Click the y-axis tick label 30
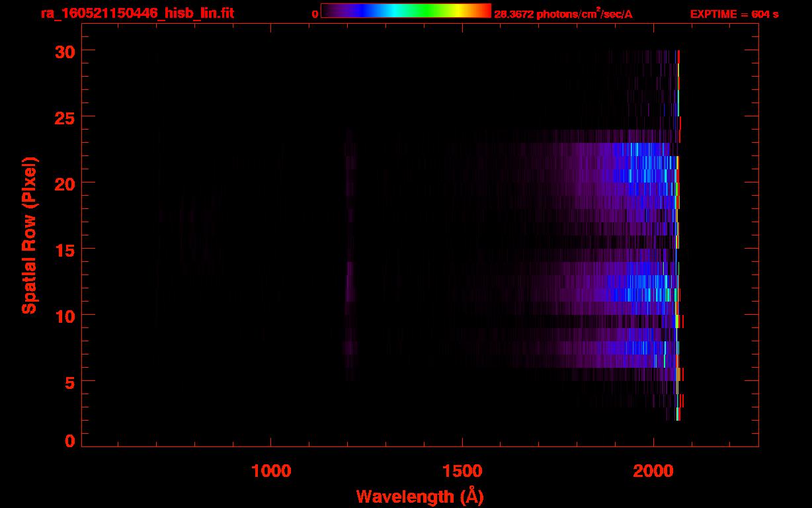This screenshot has height=508, width=812. pyautogui.click(x=65, y=51)
